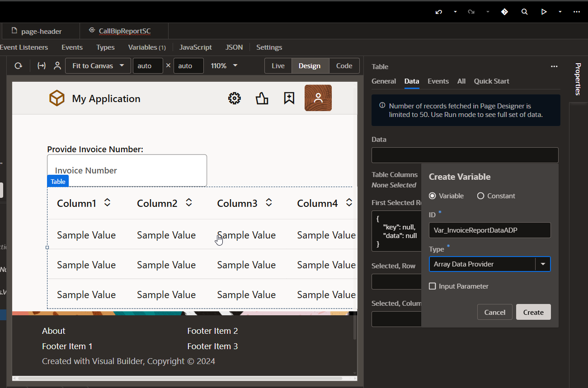The width and height of the screenshot is (588, 388).
Task: Click the Create button
Action: tap(533, 312)
